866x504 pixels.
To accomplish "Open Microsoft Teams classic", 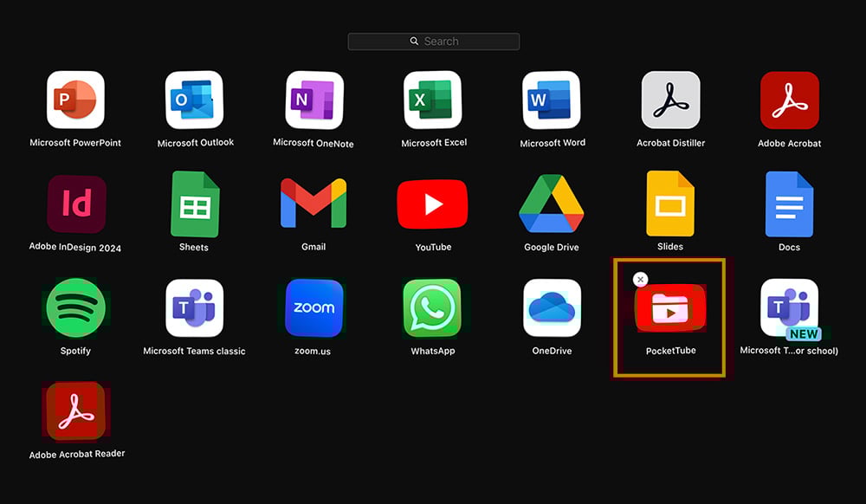I will click(194, 307).
